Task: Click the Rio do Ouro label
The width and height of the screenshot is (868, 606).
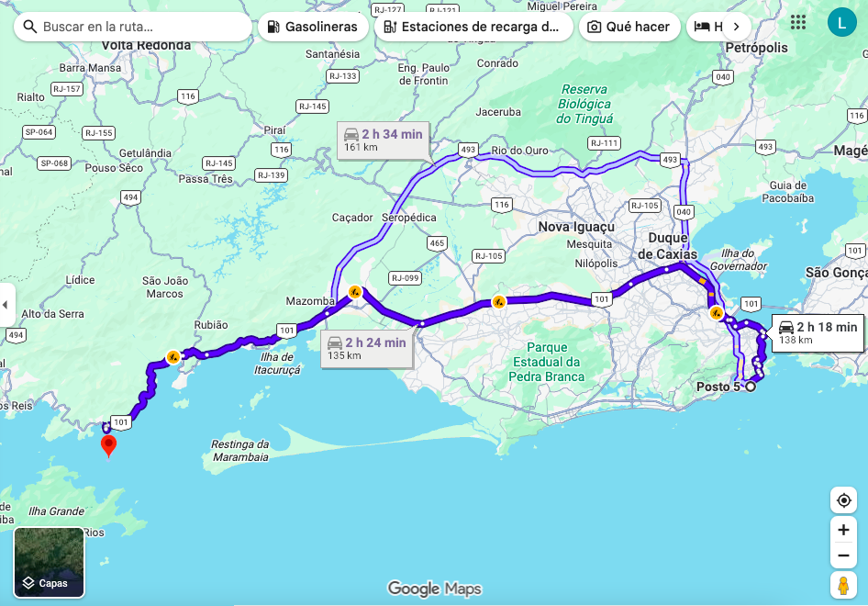Action: pyautogui.click(x=520, y=150)
